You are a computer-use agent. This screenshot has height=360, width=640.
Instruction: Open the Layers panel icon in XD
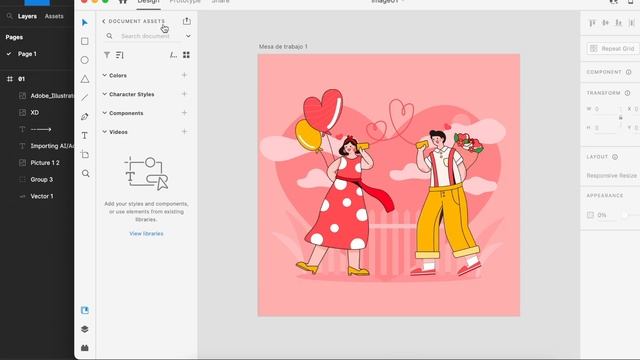[85, 329]
